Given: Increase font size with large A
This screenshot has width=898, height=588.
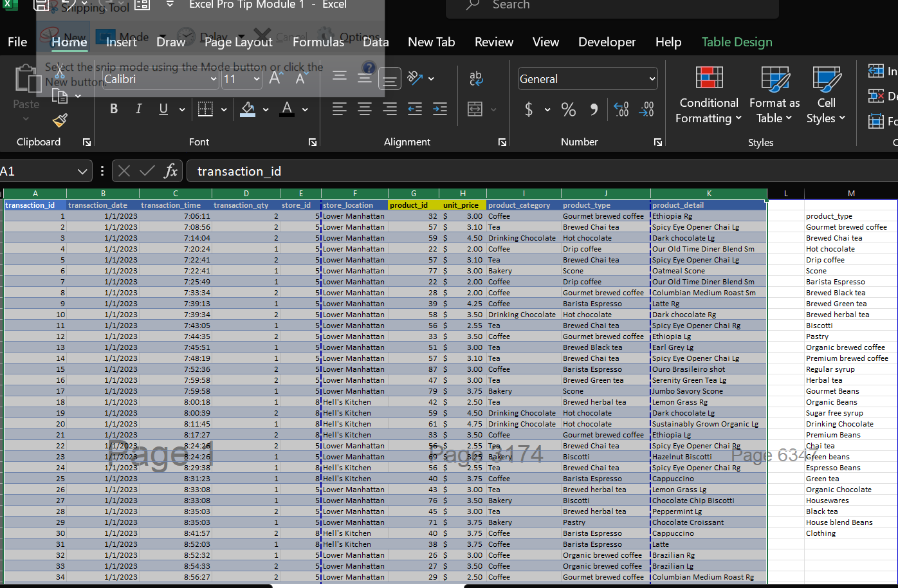Looking at the screenshot, I should (x=275, y=78).
